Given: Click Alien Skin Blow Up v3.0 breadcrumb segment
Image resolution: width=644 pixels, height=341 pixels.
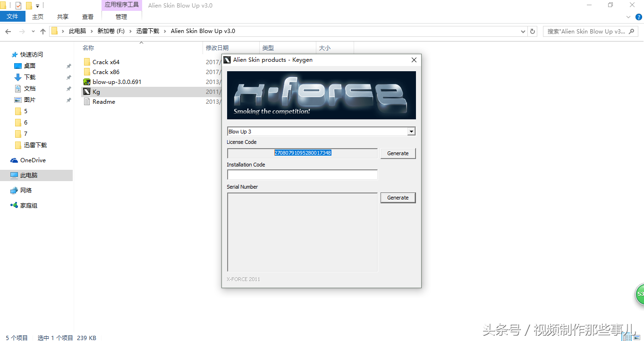Looking at the screenshot, I should click(x=203, y=31).
